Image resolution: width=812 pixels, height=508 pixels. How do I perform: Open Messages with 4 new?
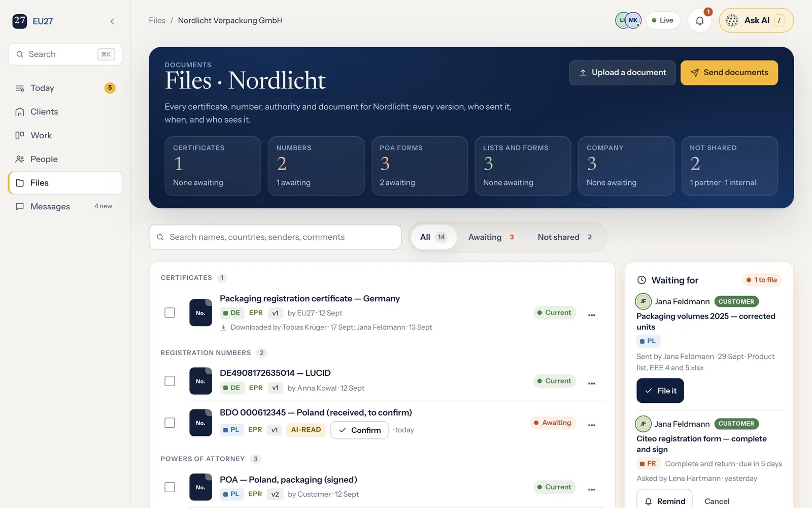65,206
